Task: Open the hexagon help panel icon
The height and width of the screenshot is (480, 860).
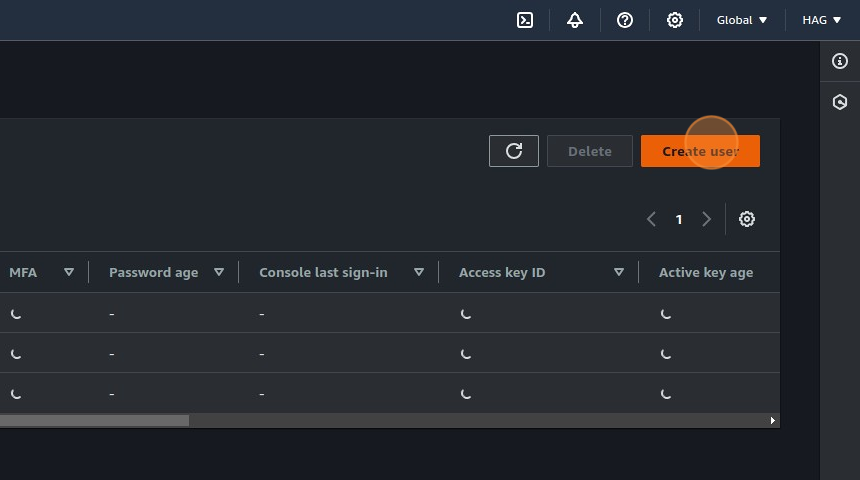Action: (840, 102)
